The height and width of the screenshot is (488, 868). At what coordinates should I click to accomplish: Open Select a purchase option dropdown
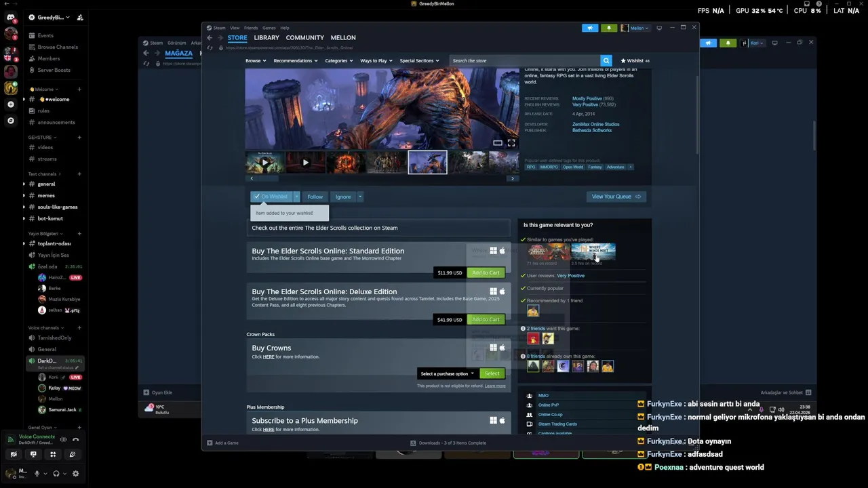point(447,373)
